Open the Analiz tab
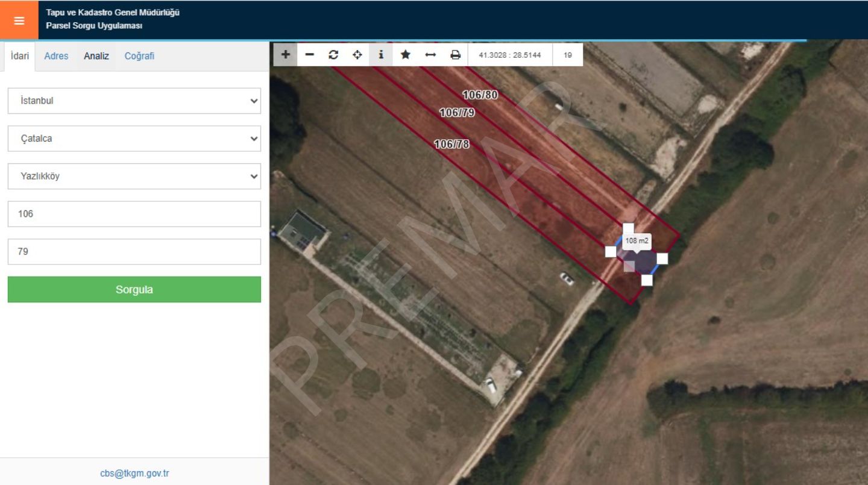Image resolution: width=868 pixels, height=485 pixels. click(x=96, y=56)
